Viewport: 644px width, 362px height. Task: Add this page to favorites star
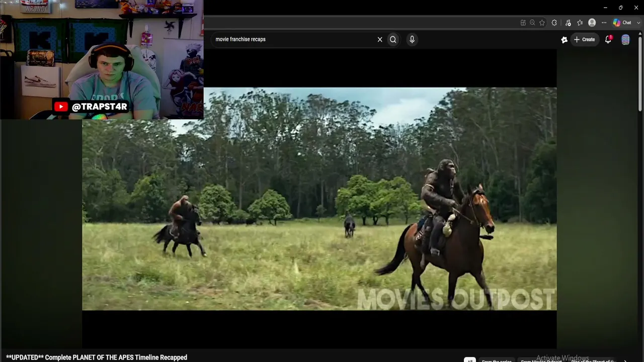542,23
